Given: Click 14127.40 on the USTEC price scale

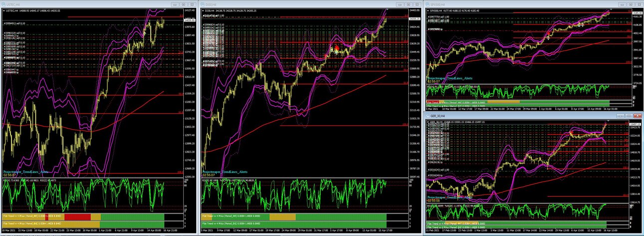Looking at the screenshot, I should point(189,10).
